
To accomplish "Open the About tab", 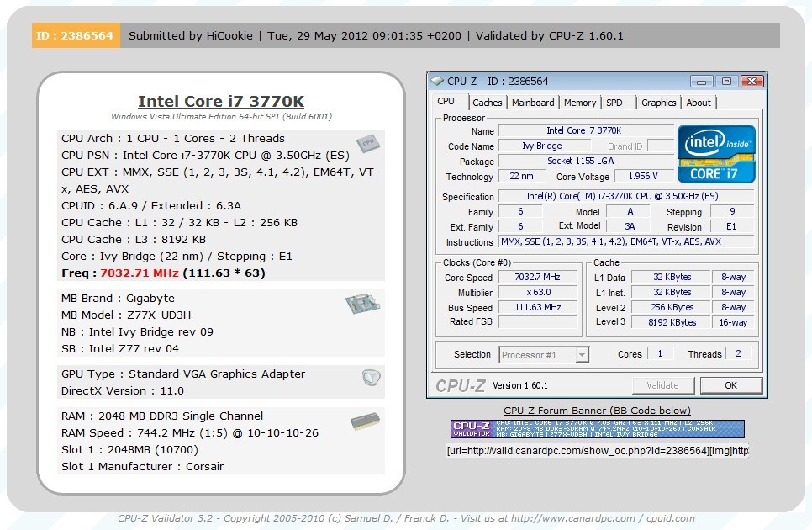I will click(699, 102).
